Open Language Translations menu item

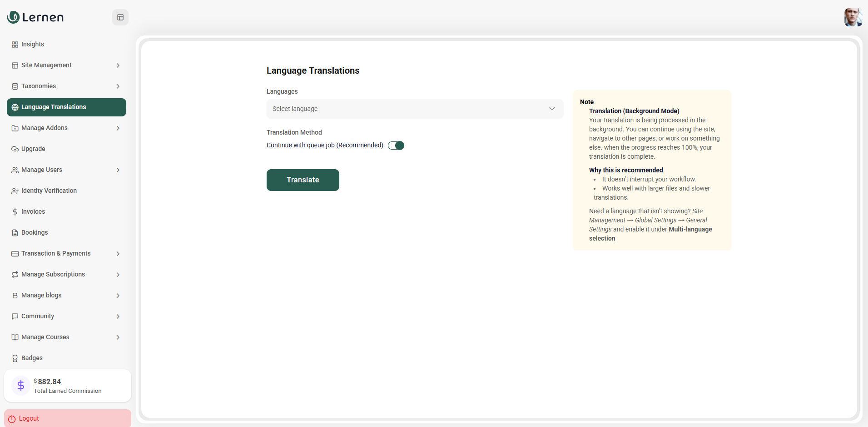pos(66,107)
